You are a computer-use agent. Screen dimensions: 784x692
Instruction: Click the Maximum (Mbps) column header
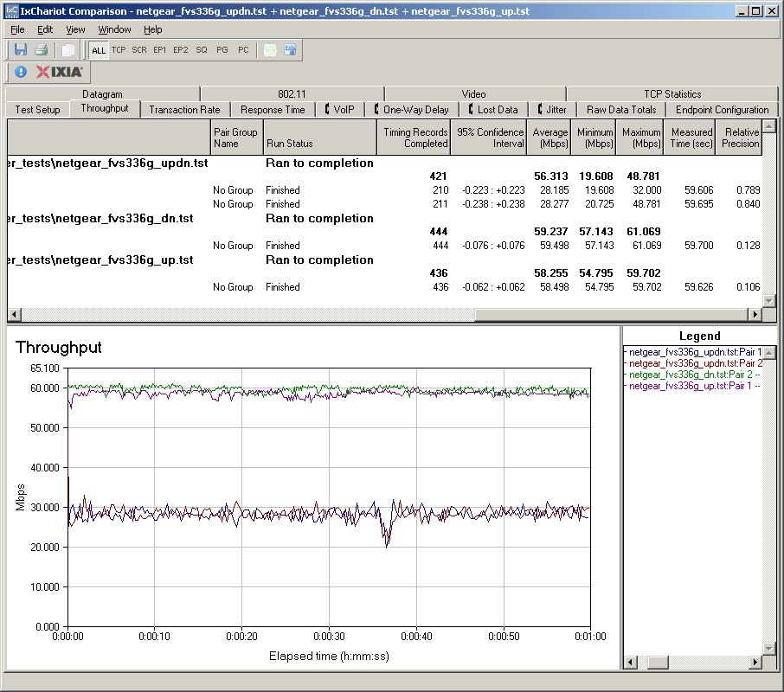pyautogui.click(x=639, y=138)
